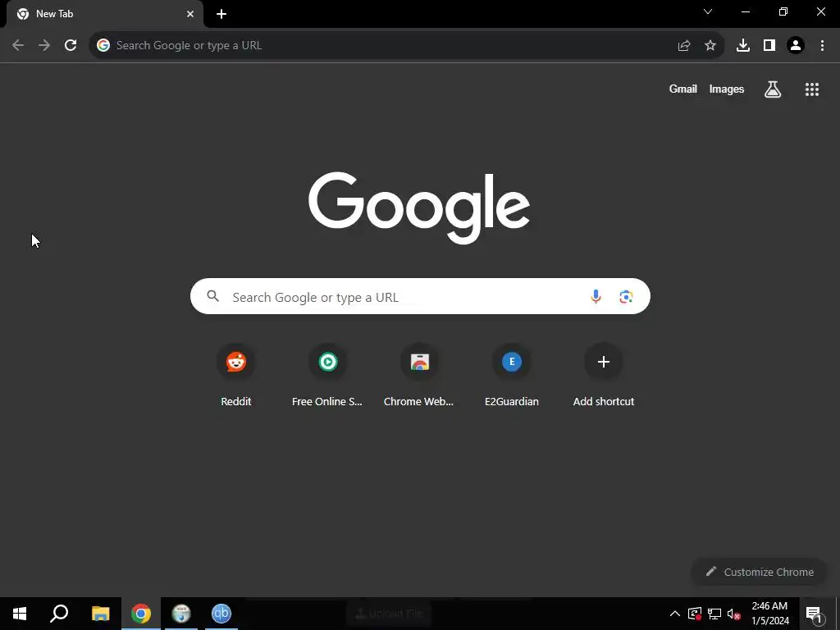This screenshot has width=840, height=630.
Task: Start voice search with microphone icon
Action: click(596, 296)
